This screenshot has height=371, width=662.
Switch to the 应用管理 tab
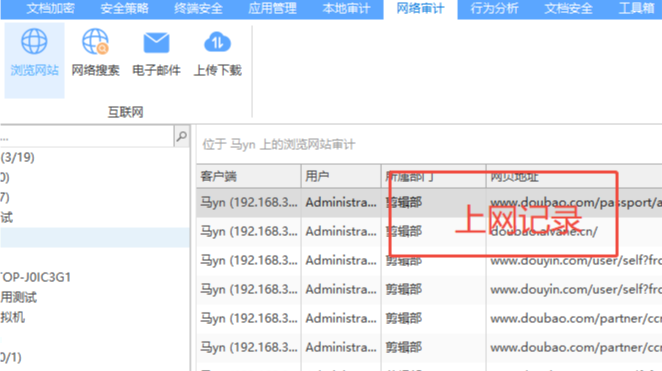coord(272,8)
